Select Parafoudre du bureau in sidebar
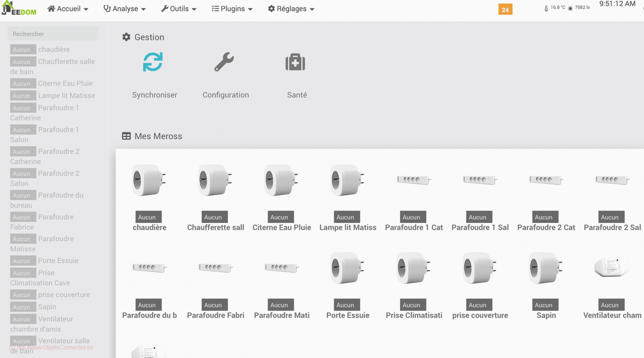Viewport: 644px width, 358px height. tap(47, 200)
